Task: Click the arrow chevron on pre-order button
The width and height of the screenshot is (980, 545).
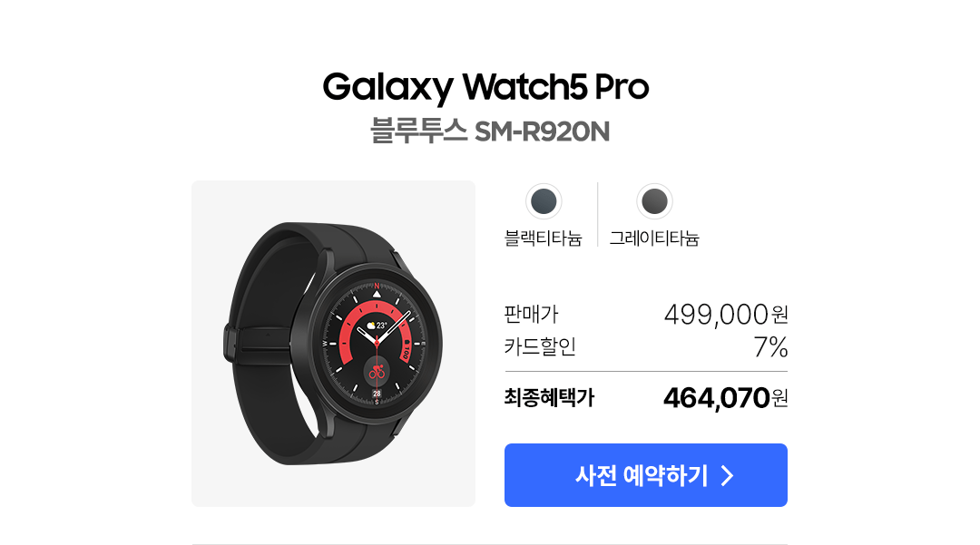Action: [726, 476]
